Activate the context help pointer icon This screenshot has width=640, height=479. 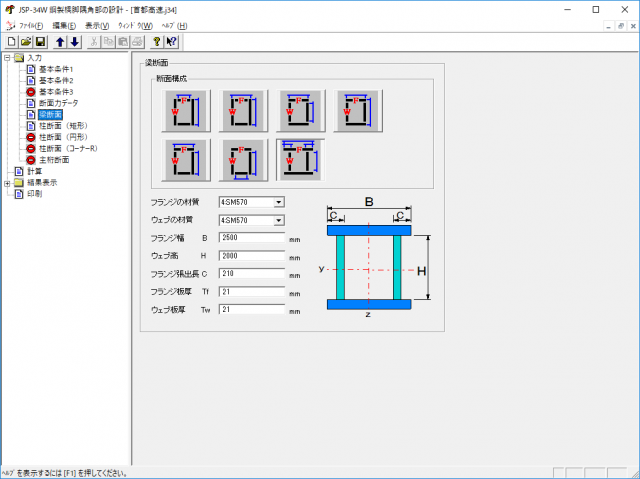[x=172, y=42]
